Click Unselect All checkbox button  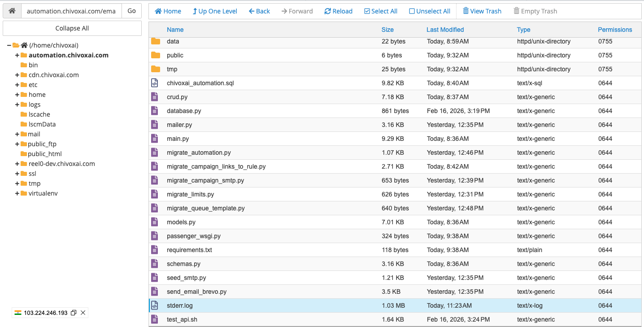point(430,11)
